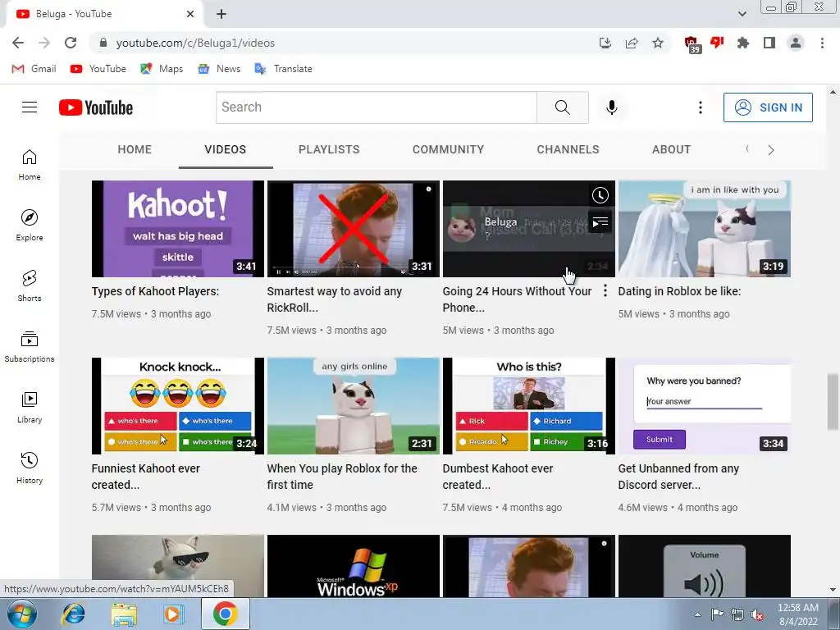Open action menu for Going 24 Hours video
840x630 pixels.
(x=605, y=291)
